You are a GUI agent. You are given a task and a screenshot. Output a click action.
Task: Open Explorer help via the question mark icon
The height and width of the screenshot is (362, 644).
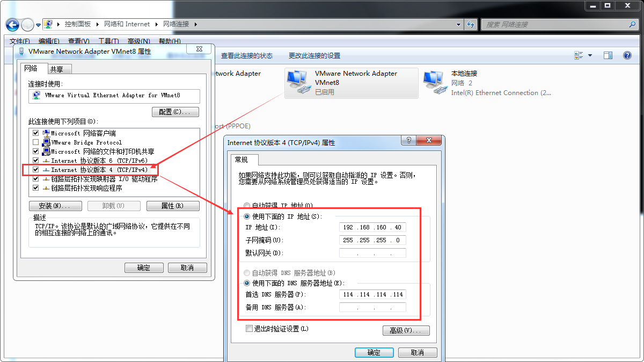click(x=627, y=55)
